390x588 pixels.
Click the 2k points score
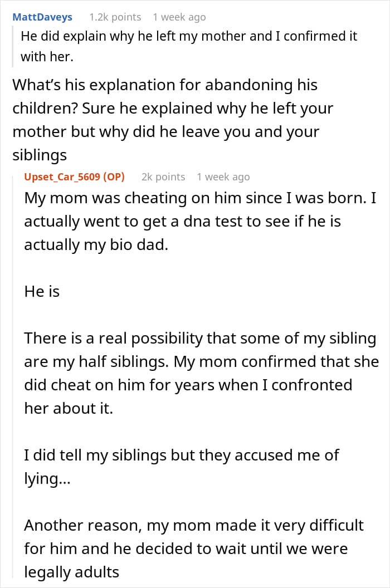click(x=163, y=177)
